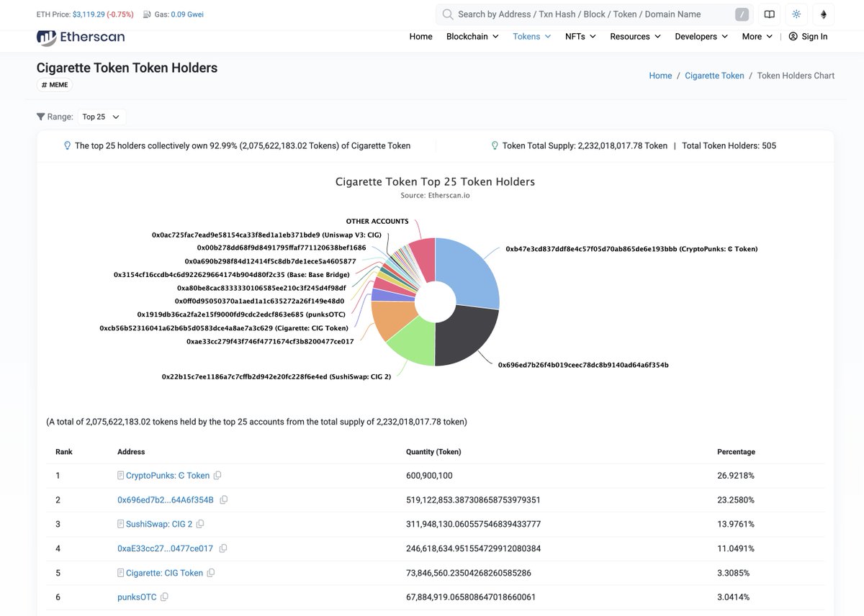Click the OTHER ACCOUNTS chart label

[377, 222]
